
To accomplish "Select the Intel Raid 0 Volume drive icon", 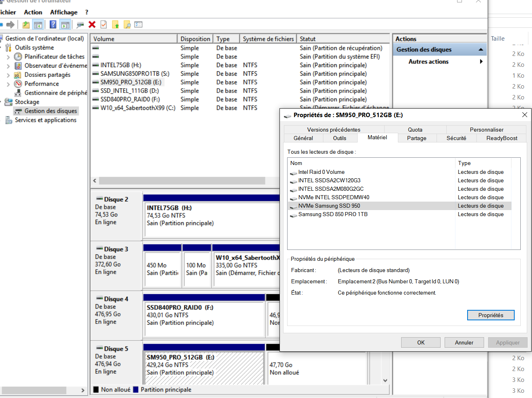I will (293, 172).
